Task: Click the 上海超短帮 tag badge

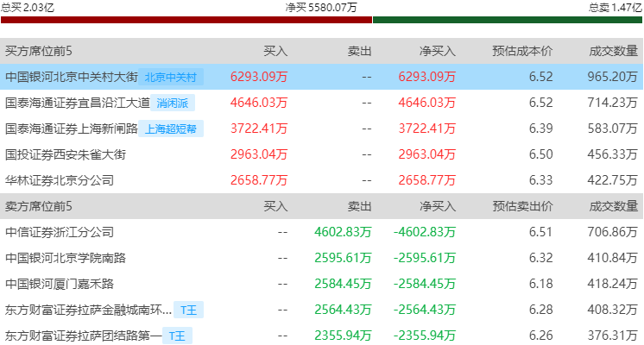Action: pos(171,129)
